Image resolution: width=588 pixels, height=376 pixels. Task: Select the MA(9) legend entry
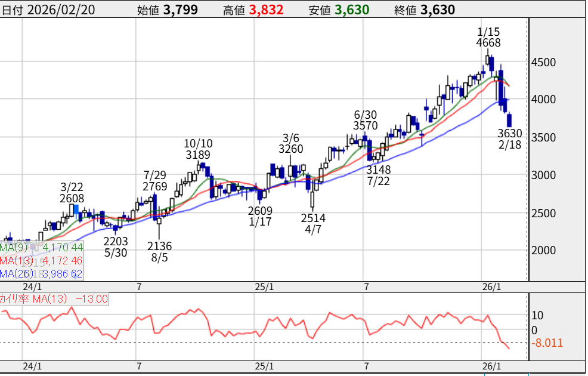(x=42, y=247)
